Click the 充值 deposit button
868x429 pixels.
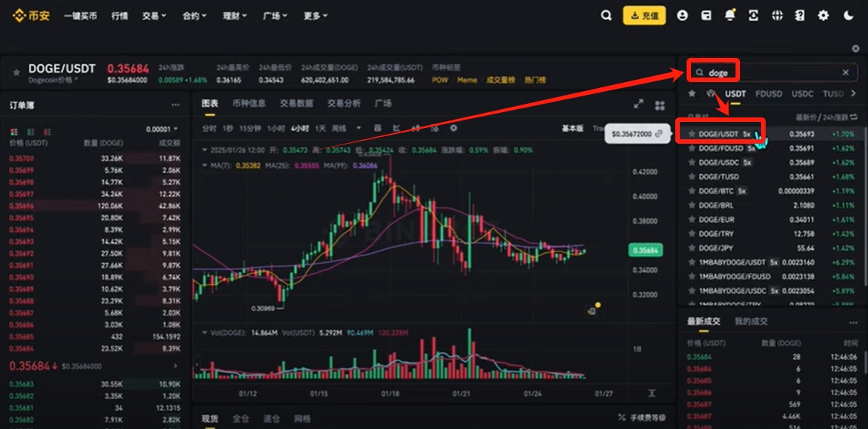[x=644, y=16]
